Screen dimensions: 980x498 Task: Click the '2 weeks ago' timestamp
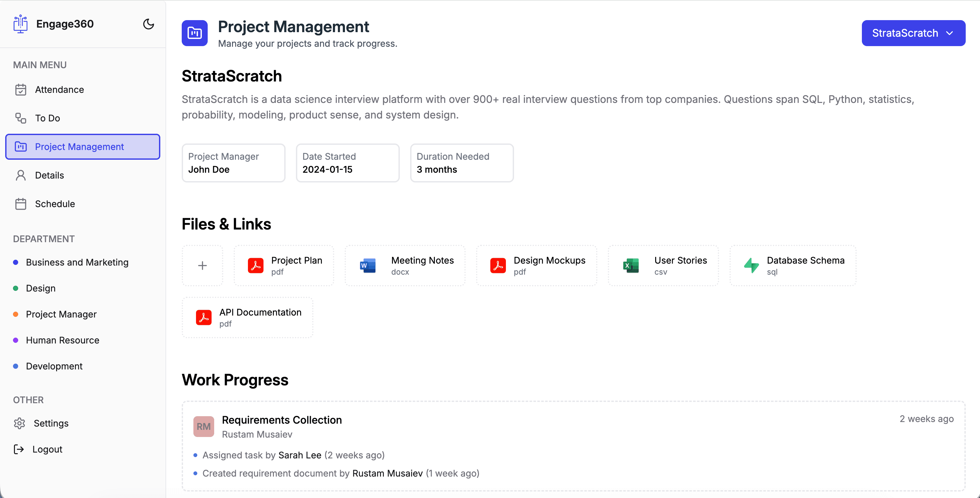[x=926, y=419]
